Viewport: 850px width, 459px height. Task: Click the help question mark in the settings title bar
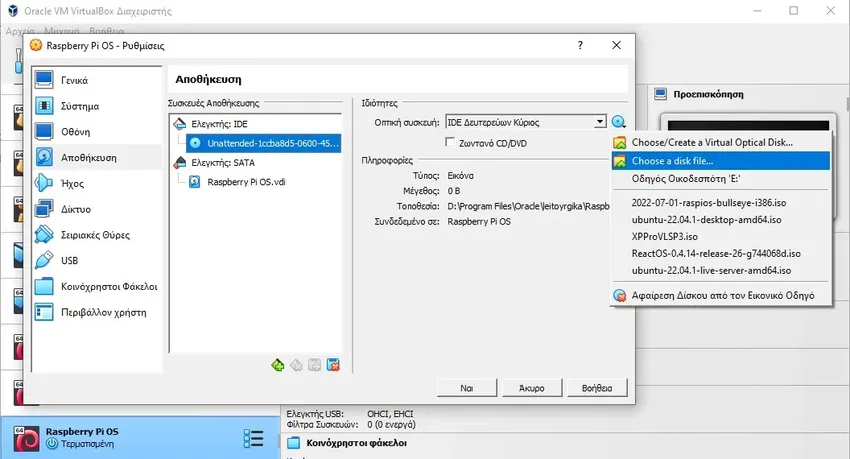click(x=580, y=45)
